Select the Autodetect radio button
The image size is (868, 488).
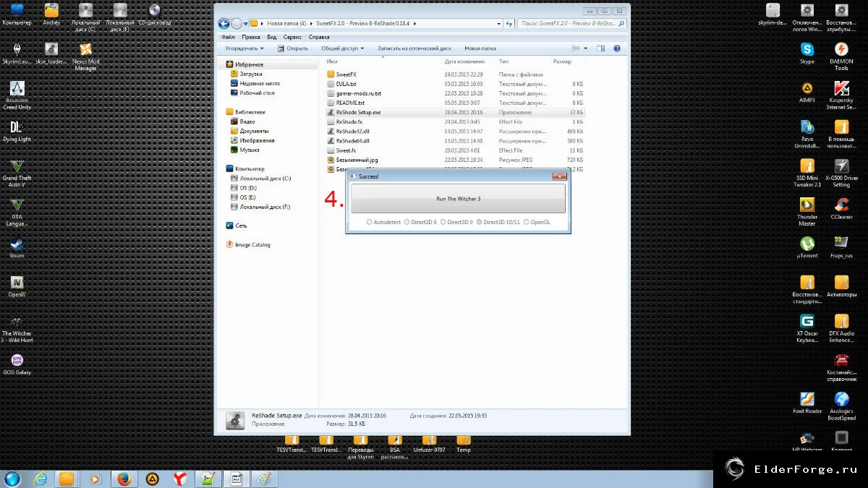point(384,222)
